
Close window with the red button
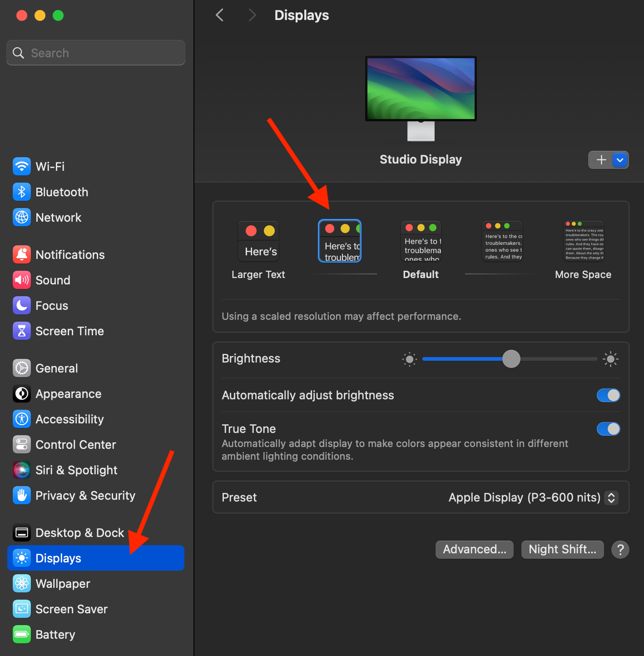22,15
